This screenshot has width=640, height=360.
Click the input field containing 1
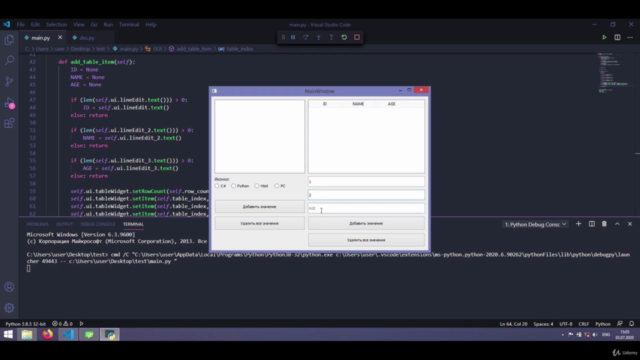click(x=366, y=181)
